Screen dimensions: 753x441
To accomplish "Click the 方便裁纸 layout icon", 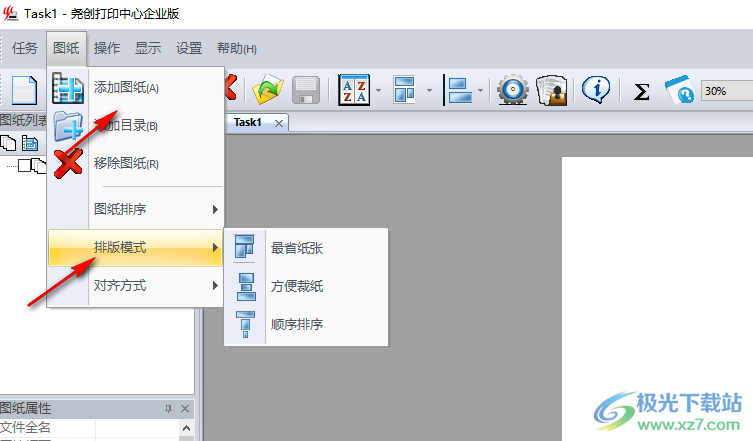I will tap(246, 287).
